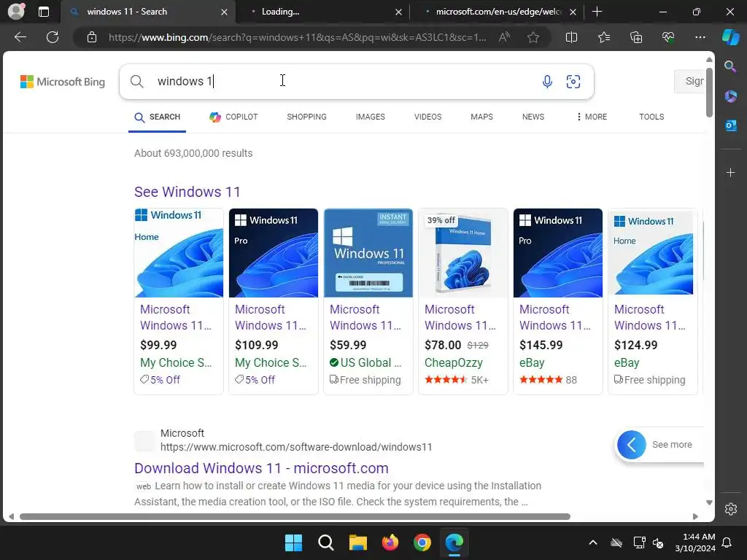
Task: Open the 39% off CheapOzzy product image
Action: 463,253
